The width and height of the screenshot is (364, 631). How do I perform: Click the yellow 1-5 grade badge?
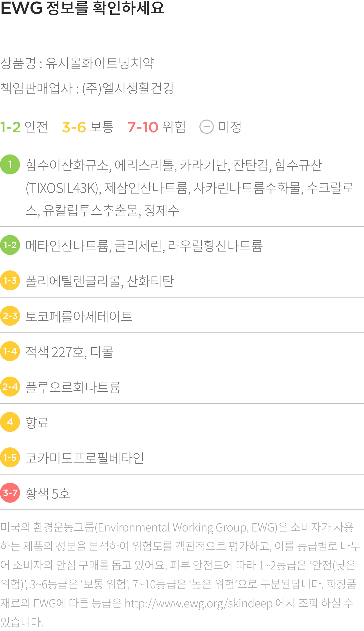[10, 457]
